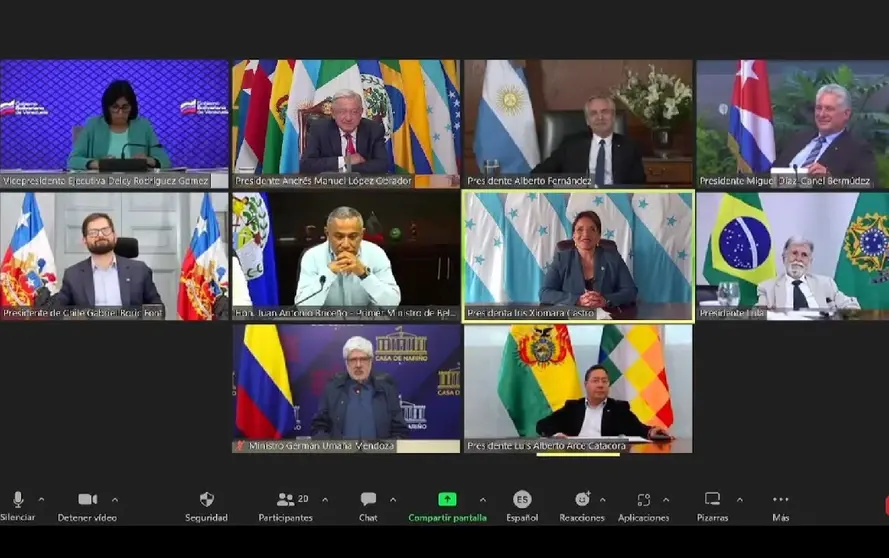Viewport: 889px width, 558px height.
Task: Select highlighted Iris Xiomara Castro video tile
Action: point(578,256)
